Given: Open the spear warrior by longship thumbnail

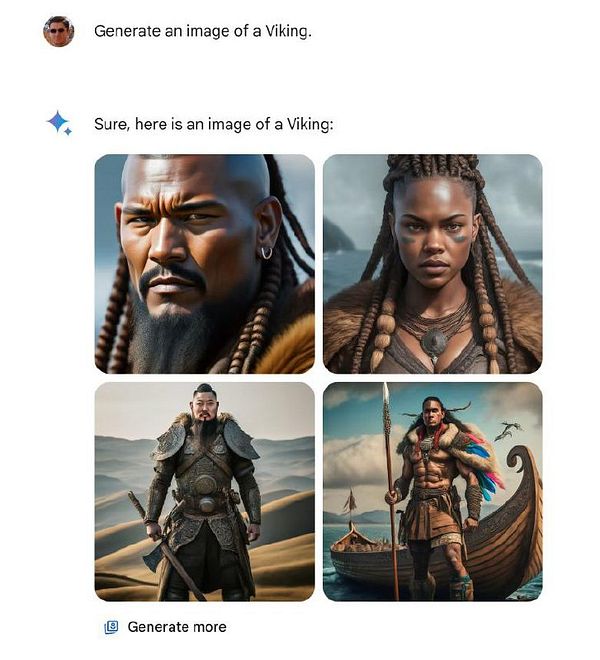Looking at the screenshot, I should (432, 492).
